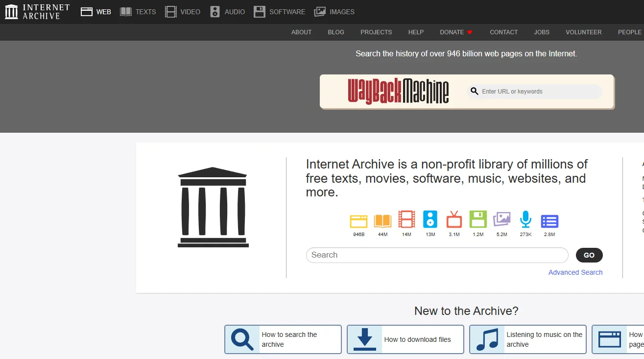Open the TV icon labeled 3.1M
The image size is (644, 359).
(x=454, y=220)
